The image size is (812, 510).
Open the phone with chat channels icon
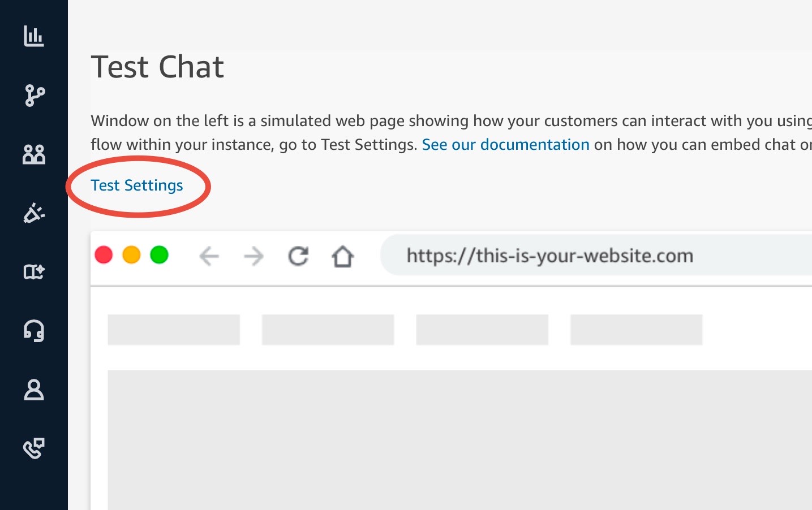pos(34,448)
